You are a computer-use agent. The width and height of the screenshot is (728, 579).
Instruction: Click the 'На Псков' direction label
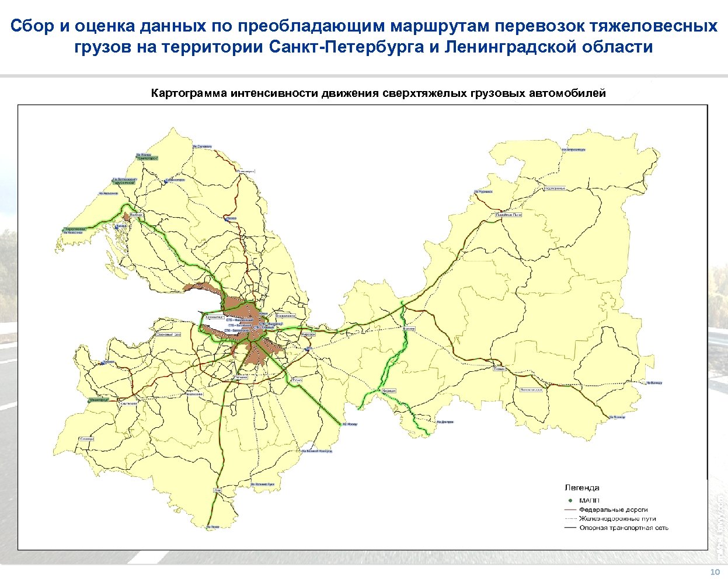point(213,527)
